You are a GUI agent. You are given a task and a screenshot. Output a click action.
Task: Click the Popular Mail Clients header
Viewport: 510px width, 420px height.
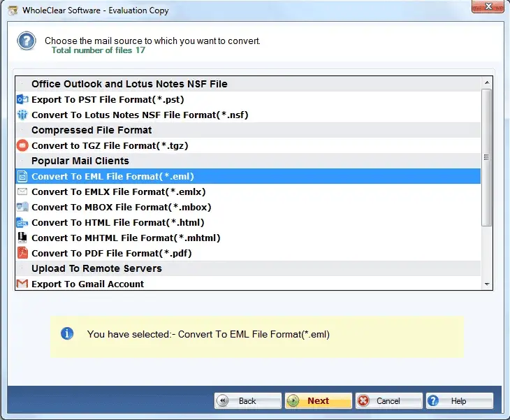(248, 161)
